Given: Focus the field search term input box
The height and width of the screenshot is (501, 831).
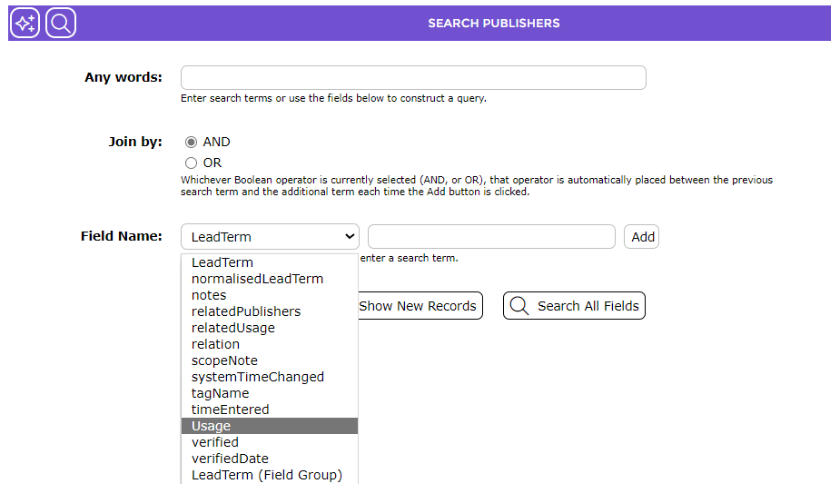Looking at the screenshot, I should point(492,236).
